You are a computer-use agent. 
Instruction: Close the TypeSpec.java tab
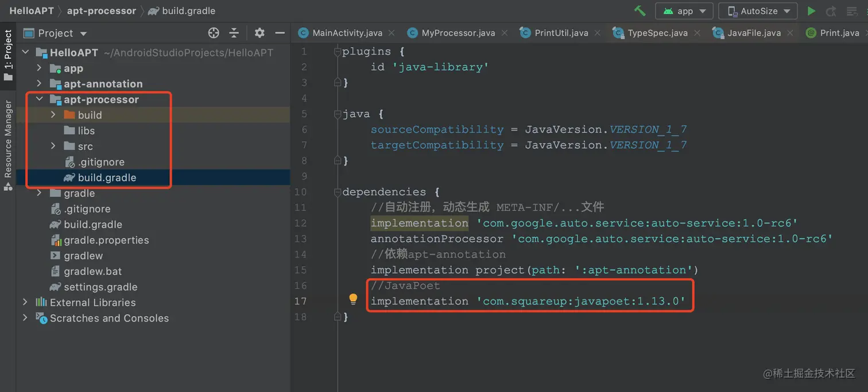click(x=697, y=33)
